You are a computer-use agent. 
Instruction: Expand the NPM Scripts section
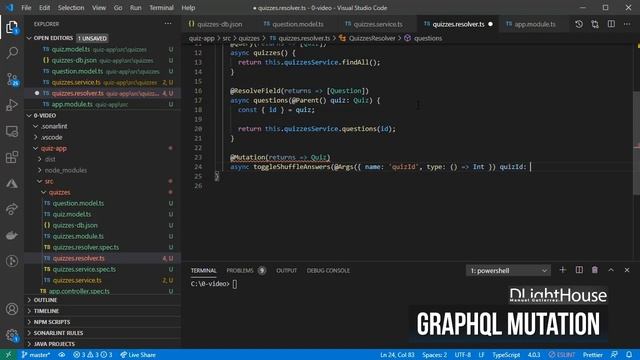102,322
